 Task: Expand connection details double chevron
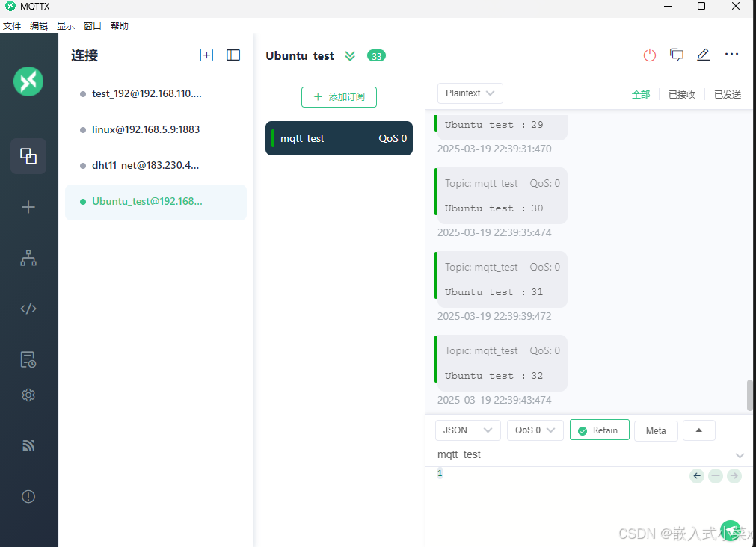click(350, 56)
